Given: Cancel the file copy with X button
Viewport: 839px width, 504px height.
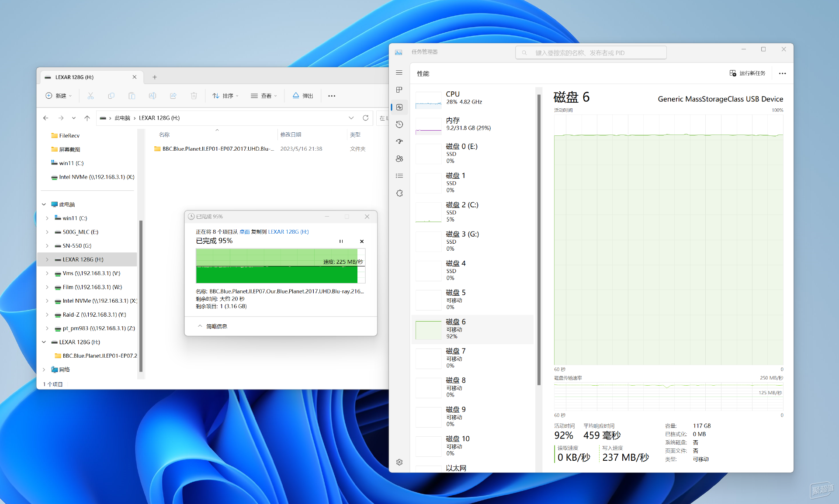Looking at the screenshot, I should pyautogui.click(x=362, y=241).
